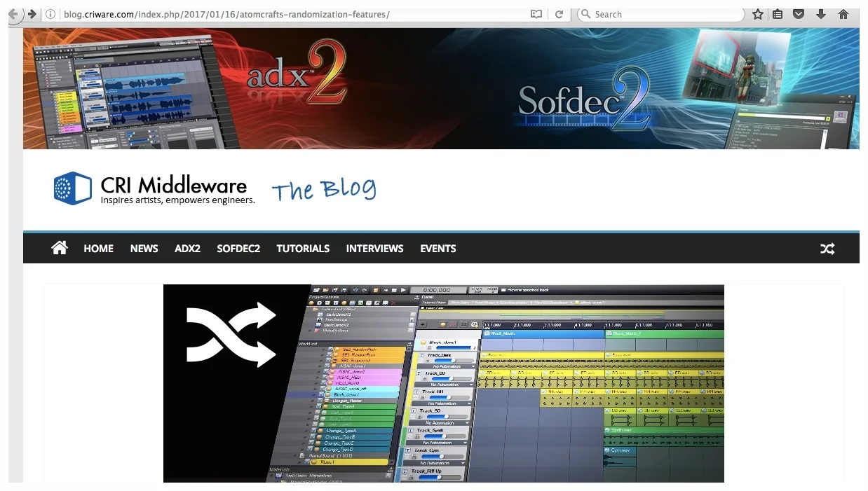The image size is (868, 491).
Task: Click the CRI Middleware cube logo
Action: click(x=73, y=188)
